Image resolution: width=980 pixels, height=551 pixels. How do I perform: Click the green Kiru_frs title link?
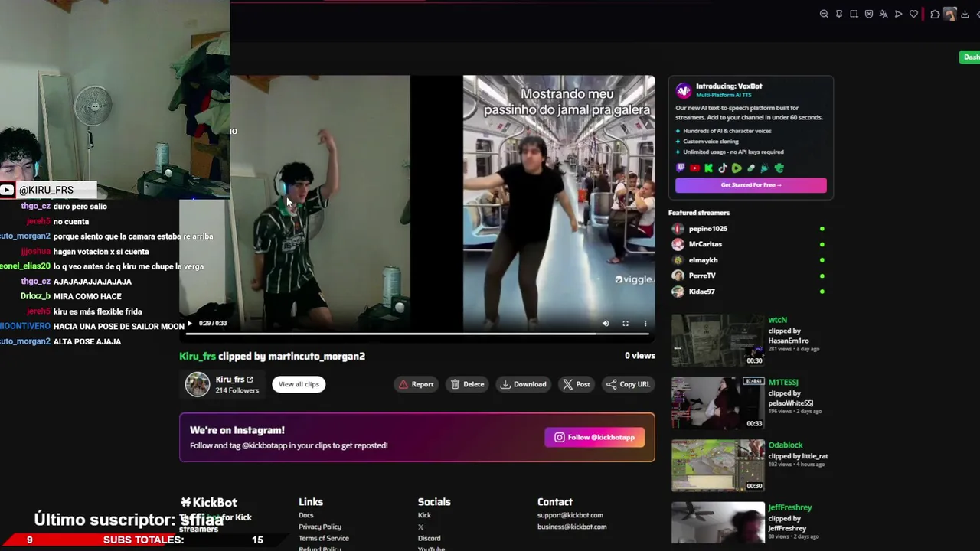point(198,356)
